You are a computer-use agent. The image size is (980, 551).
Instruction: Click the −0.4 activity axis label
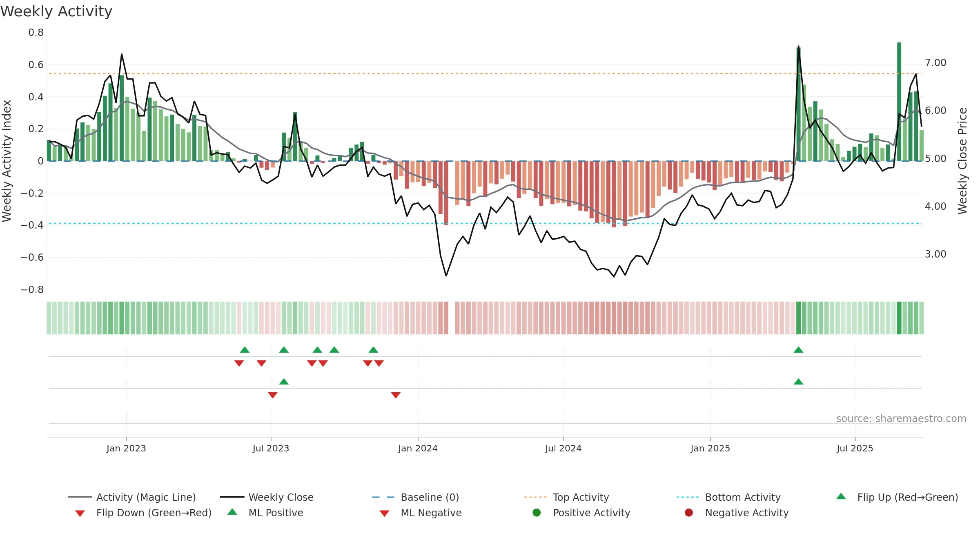[x=32, y=225]
